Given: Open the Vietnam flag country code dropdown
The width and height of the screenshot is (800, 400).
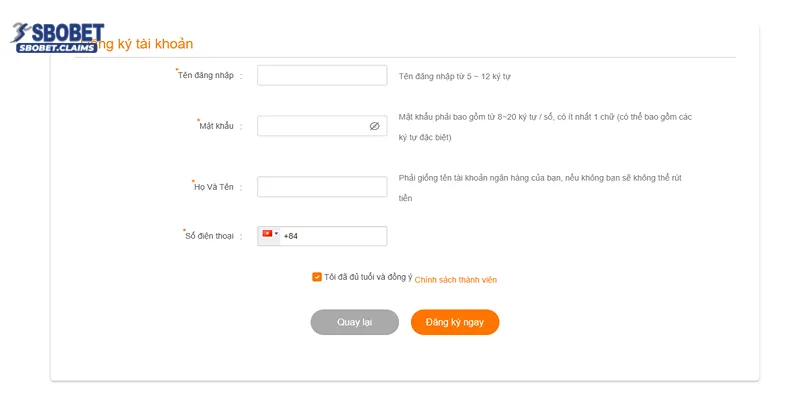Looking at the screenshot, I should [x=269, y=235].
